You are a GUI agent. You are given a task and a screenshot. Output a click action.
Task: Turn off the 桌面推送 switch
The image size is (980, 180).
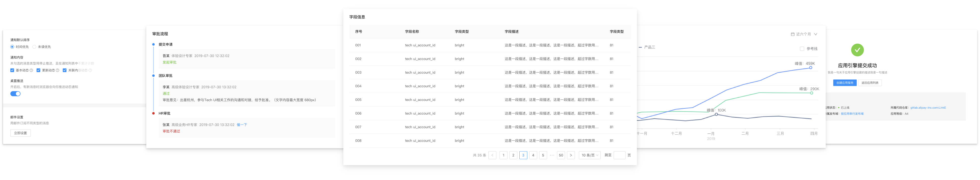coord(15,94)
